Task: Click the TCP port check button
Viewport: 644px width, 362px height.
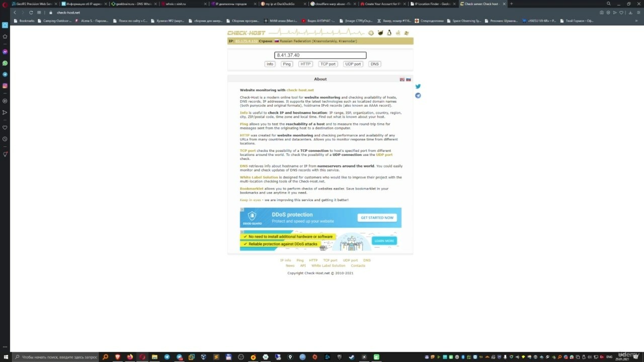Action: click(328, 64)
